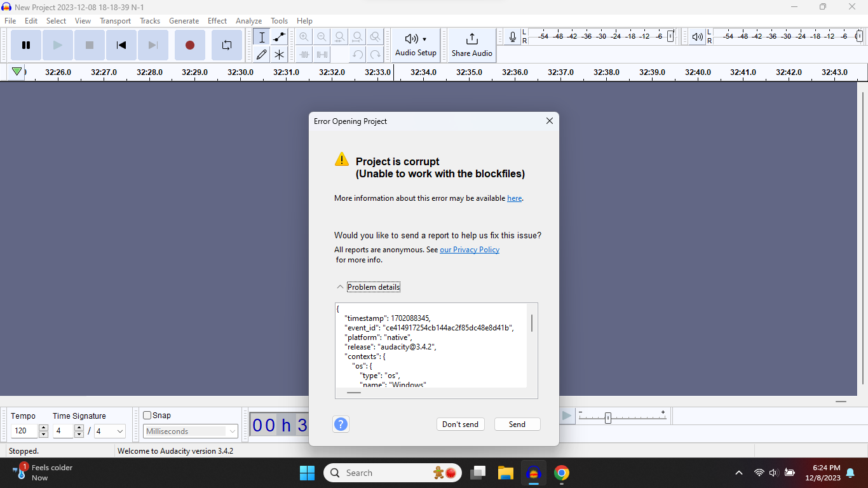Viewport: 868px width, 488px height.
Task: Click the Zoom Toggle icon
Action: coord(376,37)
